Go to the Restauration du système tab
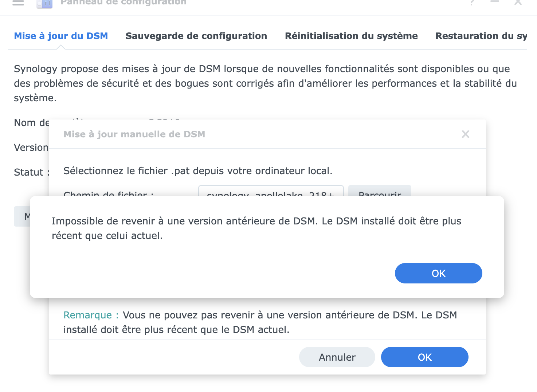The image size is (537, 392). [481, 36]
